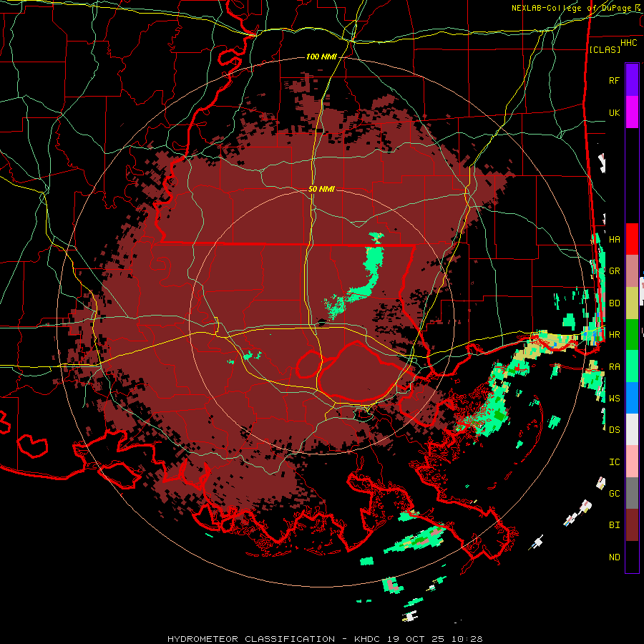
Task: Click the 19 OCT 25 date text
Action: tap(415, 639)
